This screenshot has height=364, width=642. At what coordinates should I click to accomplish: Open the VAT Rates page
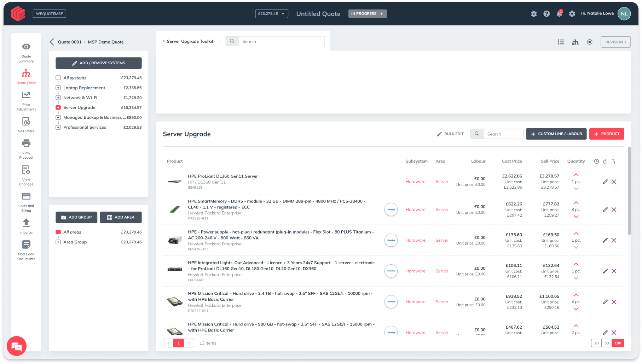[x=26, y=122]
